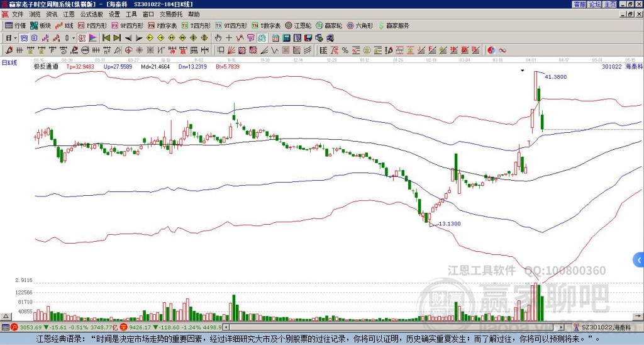Click the red-blue yin-yang icon

(x=491, y=50)
